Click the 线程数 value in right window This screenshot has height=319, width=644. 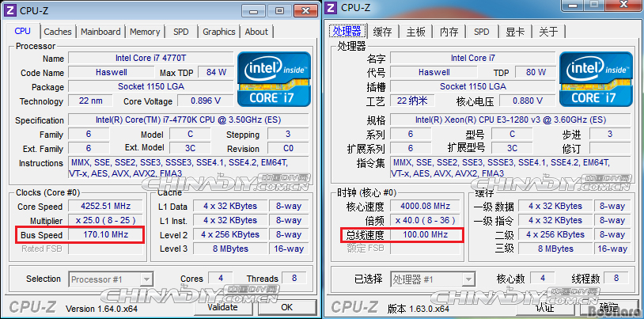[616, 279]
